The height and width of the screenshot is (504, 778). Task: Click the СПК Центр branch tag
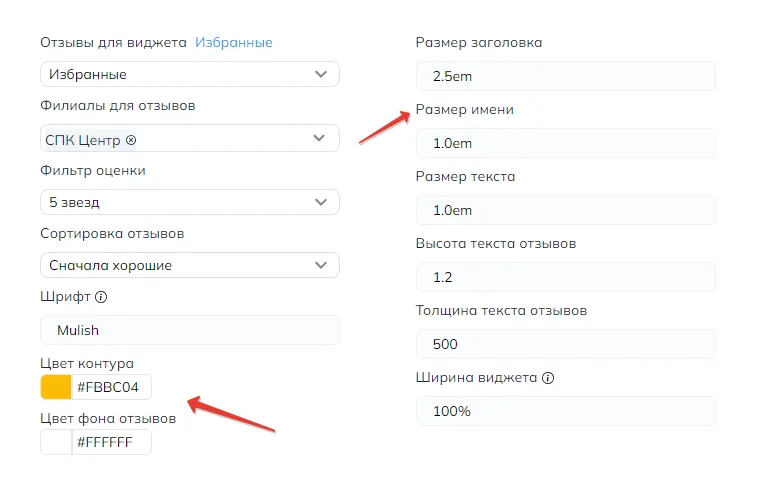83,140
